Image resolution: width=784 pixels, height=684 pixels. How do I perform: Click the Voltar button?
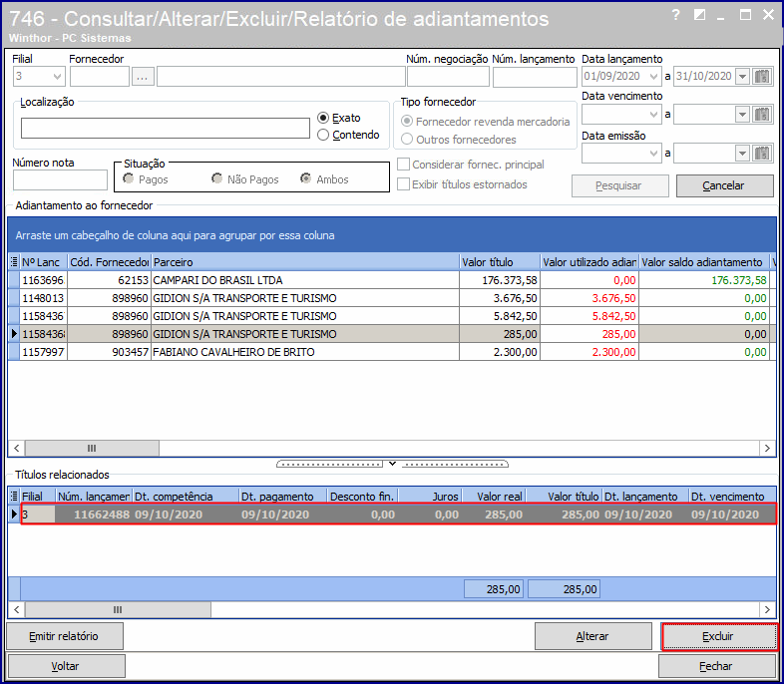pyautogui.click(x=66, y=666)
